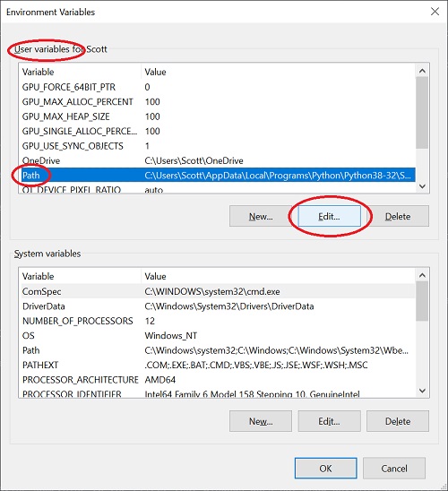Click the user variables scroll up arrow

pos(422,71)
